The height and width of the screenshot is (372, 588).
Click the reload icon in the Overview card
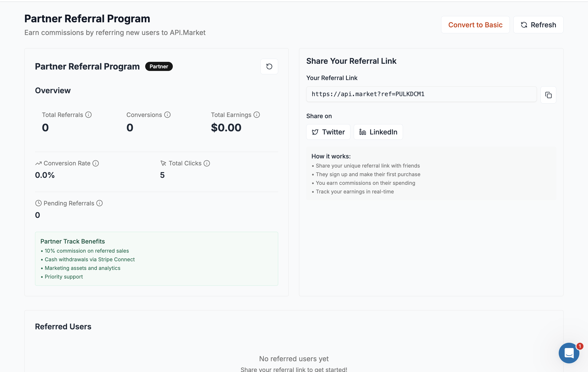point(269,66)
